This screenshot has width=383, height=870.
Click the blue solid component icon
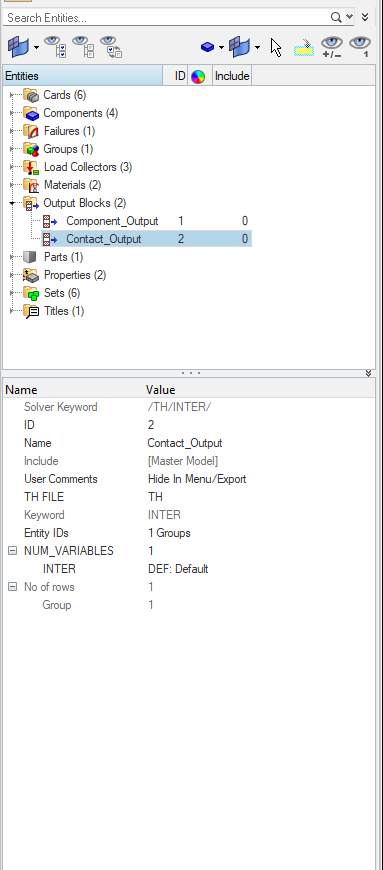[208, 48]
